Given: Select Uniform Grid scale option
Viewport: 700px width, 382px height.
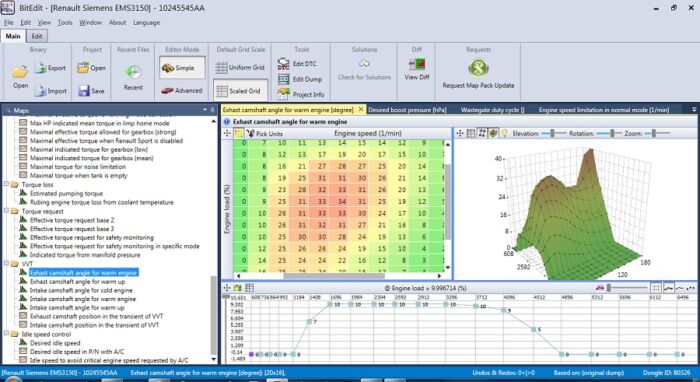Looking at the screenshot, I should pos(240,68).
